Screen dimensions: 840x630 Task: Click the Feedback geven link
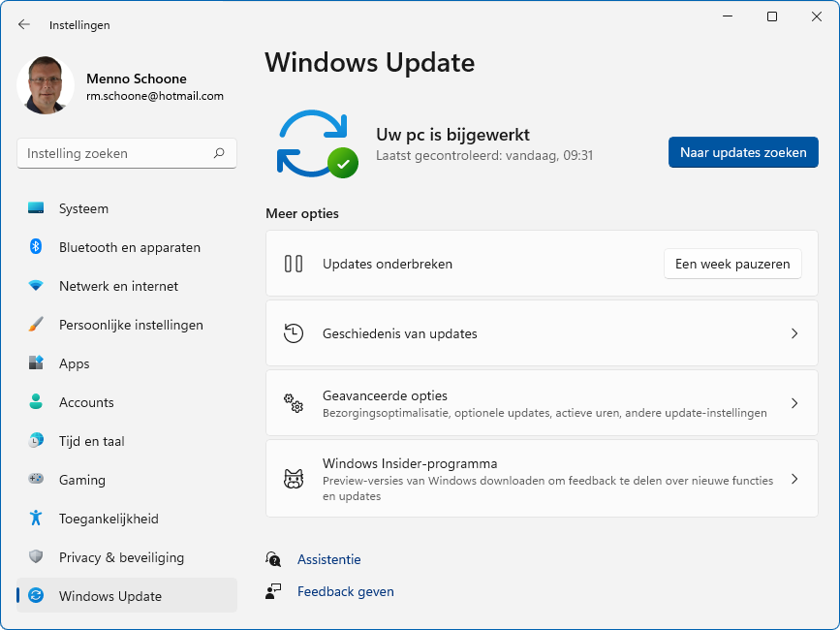(346, 591)
